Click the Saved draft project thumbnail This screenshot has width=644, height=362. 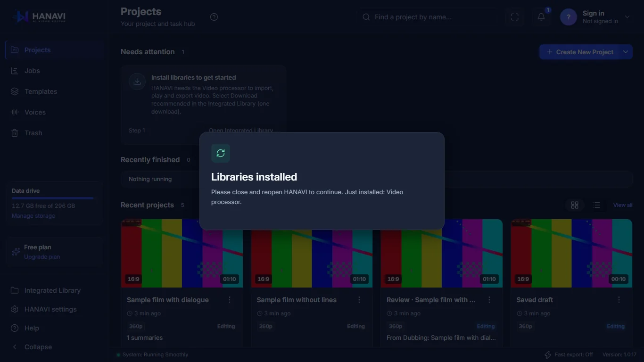click(x=571, y=253)
